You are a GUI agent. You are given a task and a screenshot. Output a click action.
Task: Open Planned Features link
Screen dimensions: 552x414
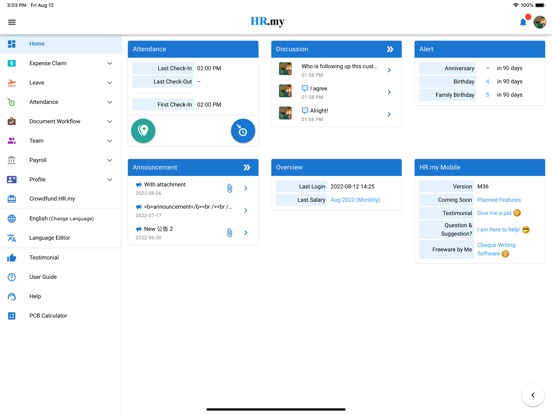[499, 200]
